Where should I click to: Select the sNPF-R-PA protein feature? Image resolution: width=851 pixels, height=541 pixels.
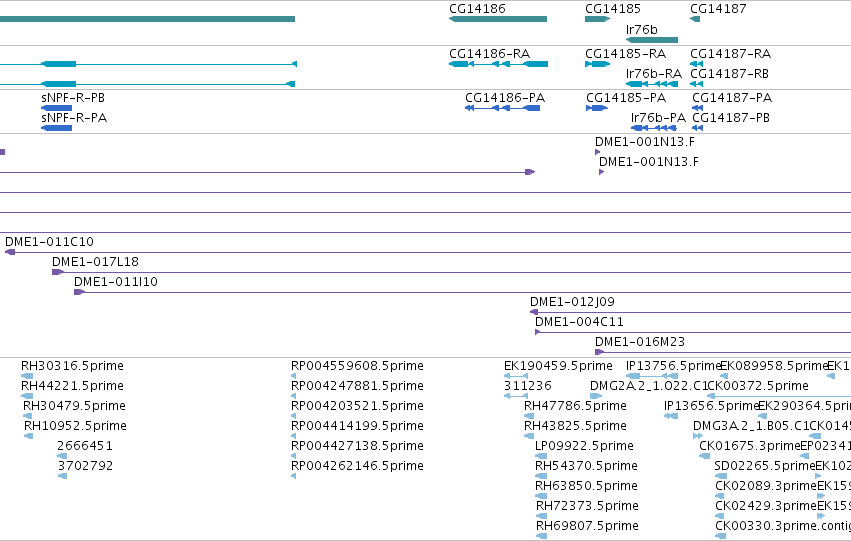point(74,118)
